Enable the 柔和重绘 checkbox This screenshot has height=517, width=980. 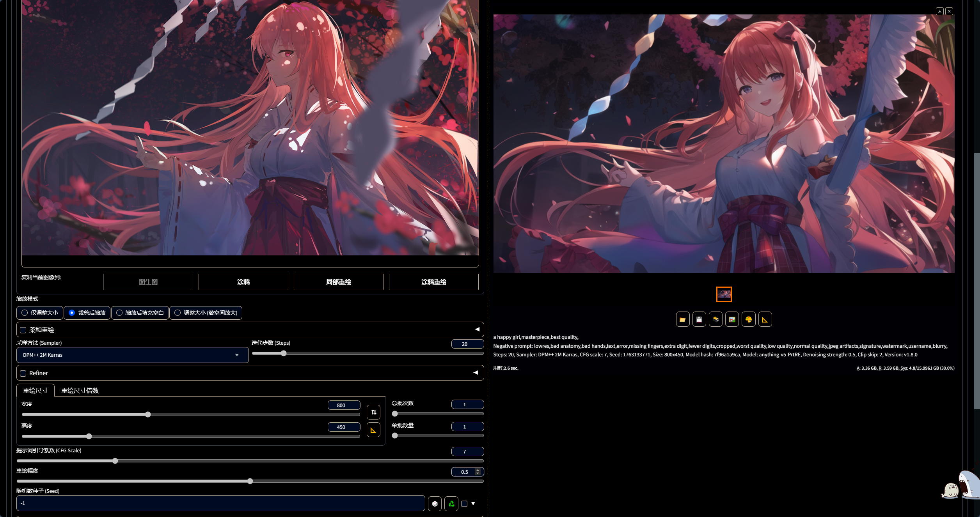tap(23, 330)
